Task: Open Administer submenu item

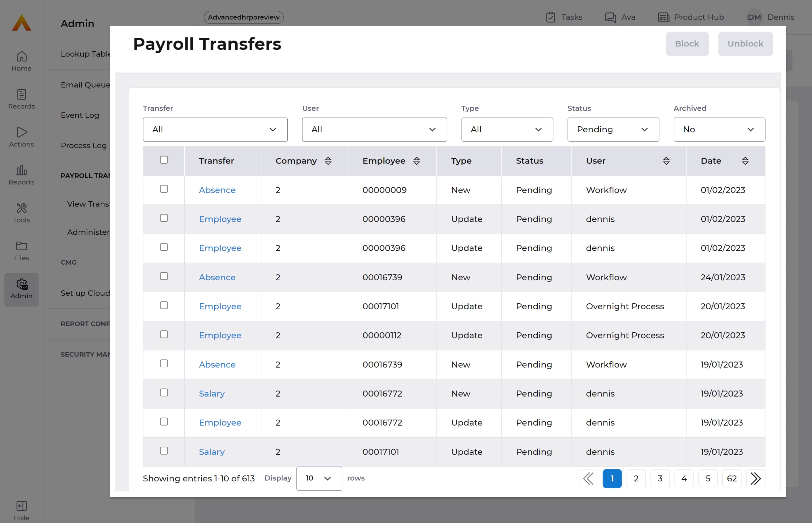Action: [89, 232]
